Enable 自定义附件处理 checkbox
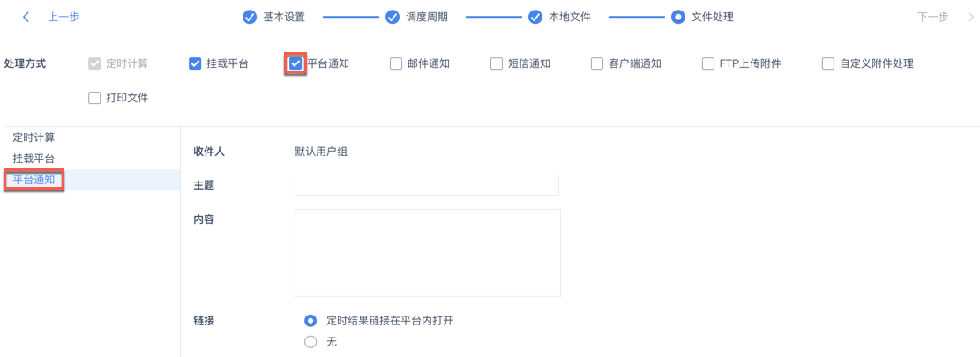Image resolution: width=980 pixels, height=357 pixels. pyautogui.click(x=828, y=63)
